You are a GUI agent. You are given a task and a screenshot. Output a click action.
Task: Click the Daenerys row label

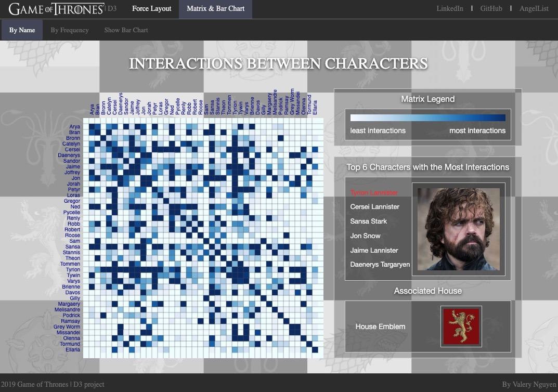(x=69, y=155)
